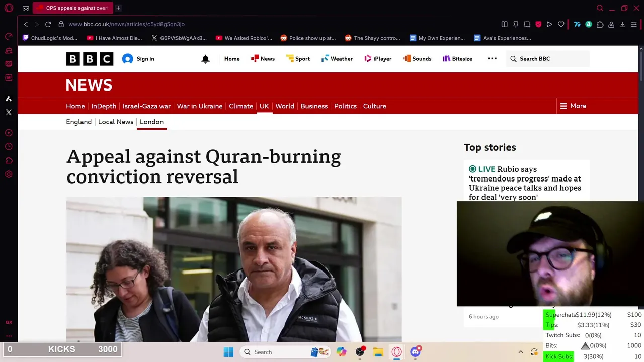Open the red ad-blocker shield icon
Viewport: 644px width, 362px height.
538,24
